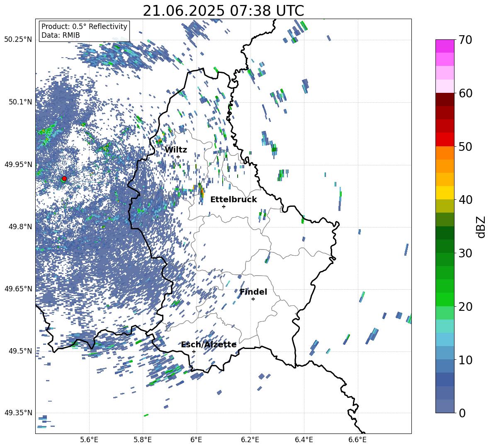Click the longitude label 5.8°E
Screen dimensions: 491x448
point(143,440)
